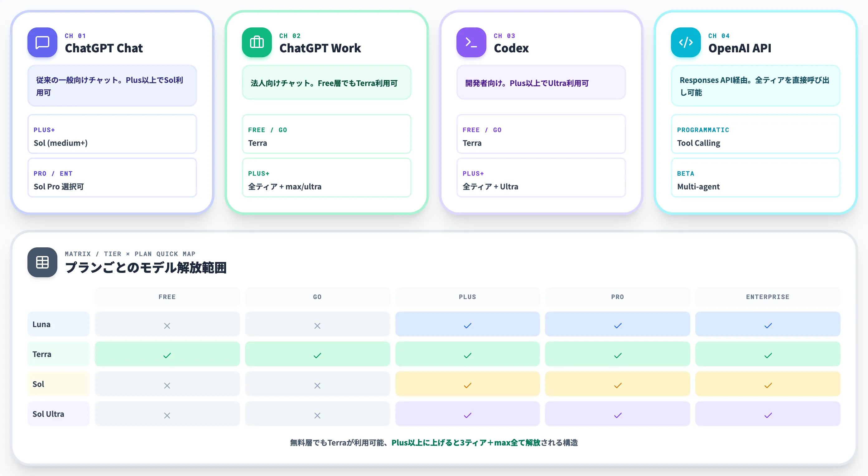Click the Luna row label
This screenshot has width=868, height=476.
point(58,324)
